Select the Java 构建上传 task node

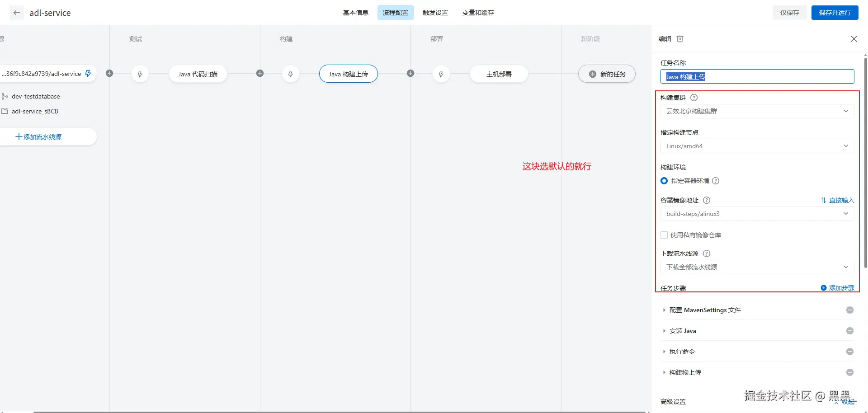coord(349,74)
